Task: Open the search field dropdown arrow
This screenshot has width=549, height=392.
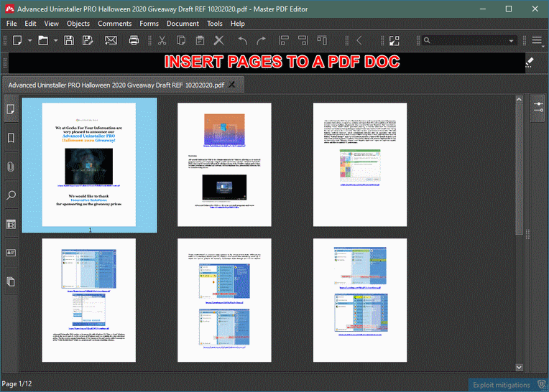Action: (511, 40)
